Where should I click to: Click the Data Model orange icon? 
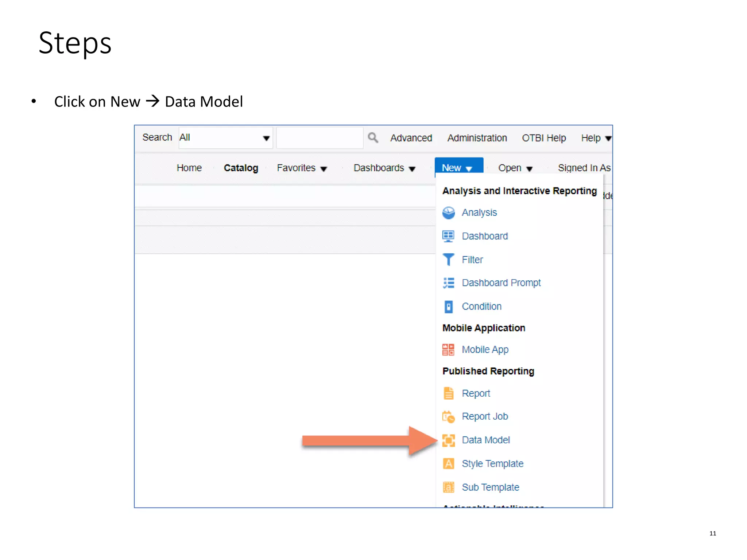click(448, 440)
